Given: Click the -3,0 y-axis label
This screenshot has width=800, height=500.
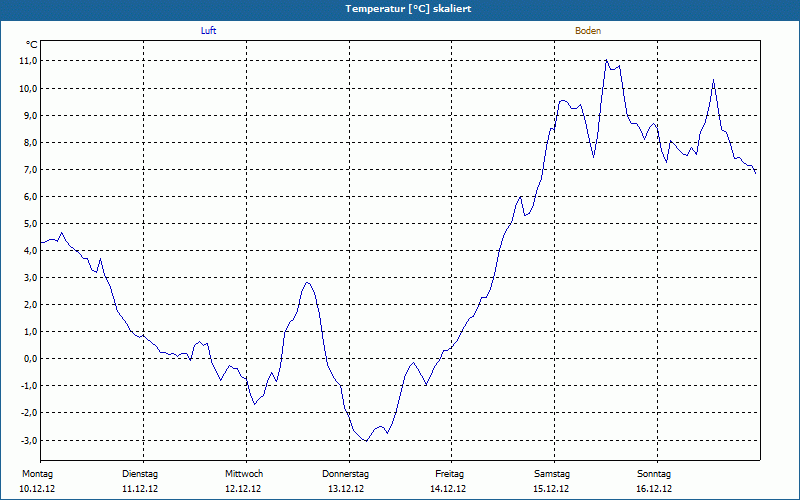Looking at the screenshot, I should pyautogui.click(x=29, y=440).
